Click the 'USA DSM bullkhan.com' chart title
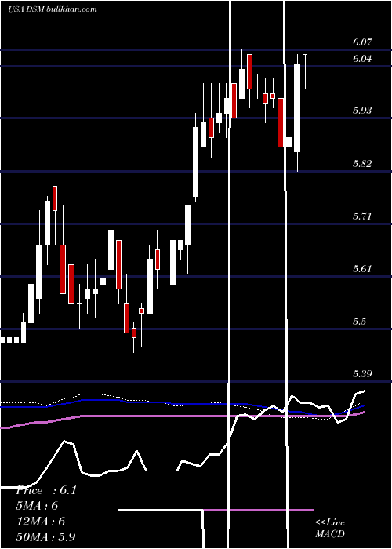Screen dimensions: 392x549 coord(53,9)
